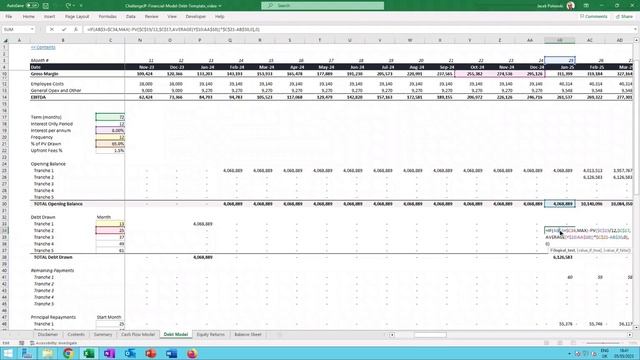Viewport: 640px width, 360px height.
Task: Expand the formula bar chevron
Action: 636,29
